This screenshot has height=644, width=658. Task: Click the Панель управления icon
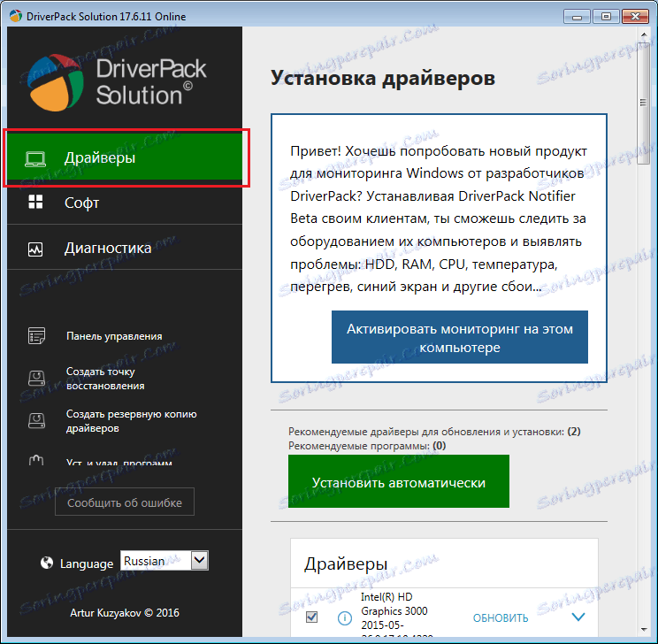[36, 336]
